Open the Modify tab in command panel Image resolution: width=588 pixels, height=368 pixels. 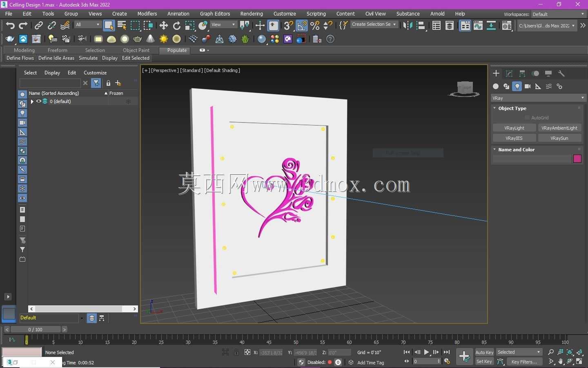click(509, 74)
